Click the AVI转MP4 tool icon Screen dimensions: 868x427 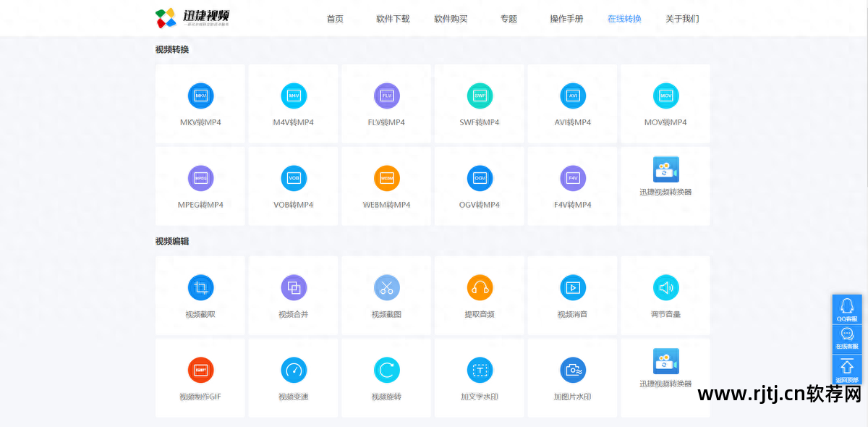pyautogui.click(x=572, y=96)
